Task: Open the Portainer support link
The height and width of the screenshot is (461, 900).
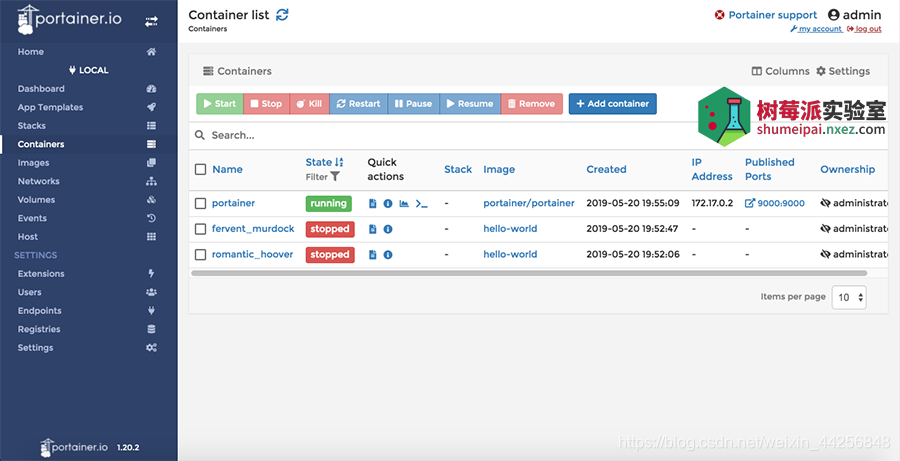Action: point(766,15)
